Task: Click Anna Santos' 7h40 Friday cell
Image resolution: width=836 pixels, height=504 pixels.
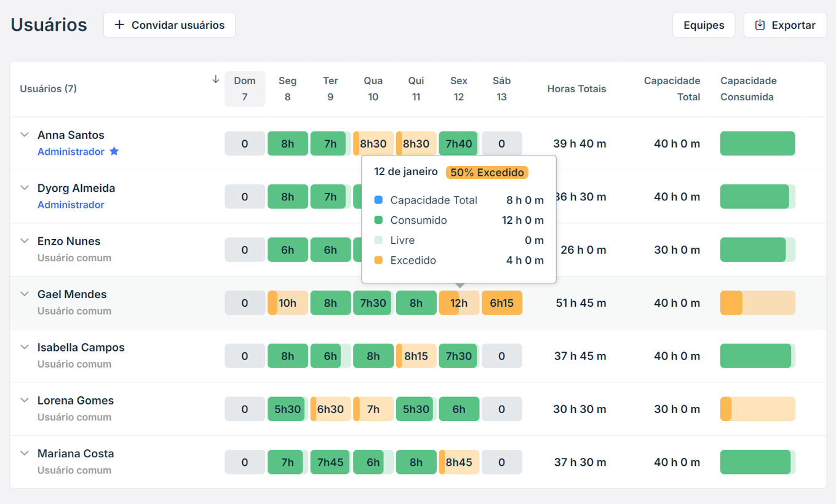Action: click(x=459, y=143)
